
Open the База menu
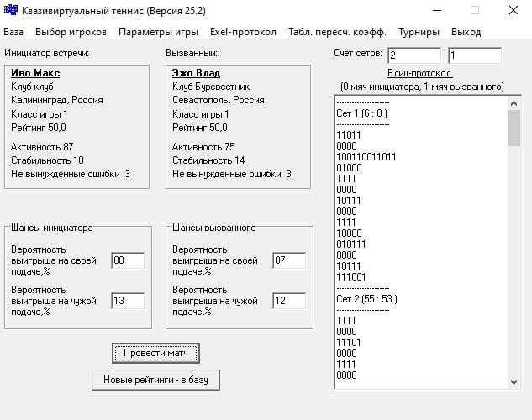coord(13,32)
